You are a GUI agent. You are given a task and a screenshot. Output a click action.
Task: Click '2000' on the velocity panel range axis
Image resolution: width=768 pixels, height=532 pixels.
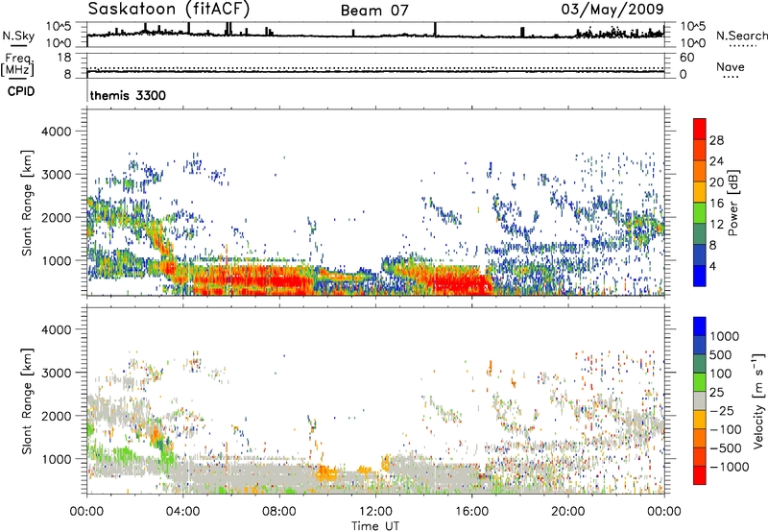(56, 416)
